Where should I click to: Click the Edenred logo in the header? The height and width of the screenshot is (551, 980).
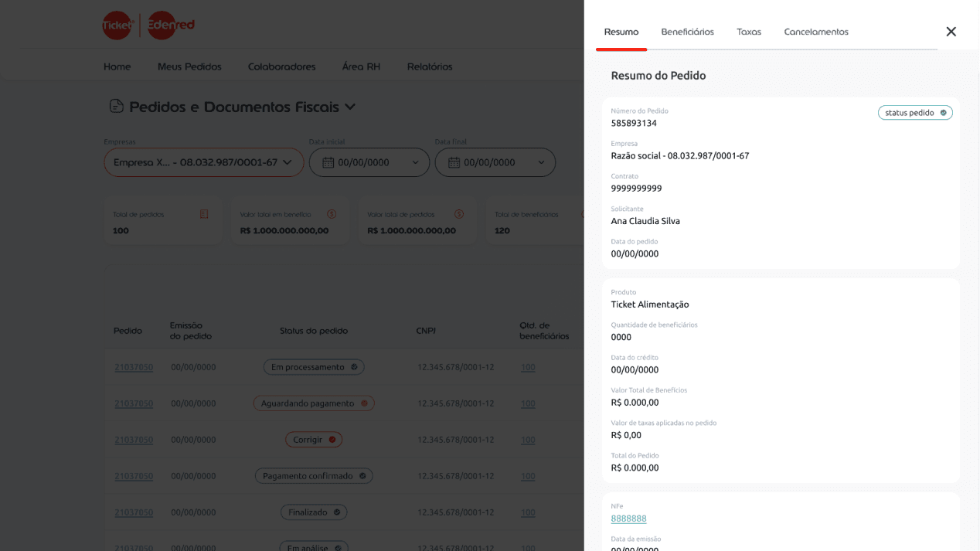pos(171,25)
